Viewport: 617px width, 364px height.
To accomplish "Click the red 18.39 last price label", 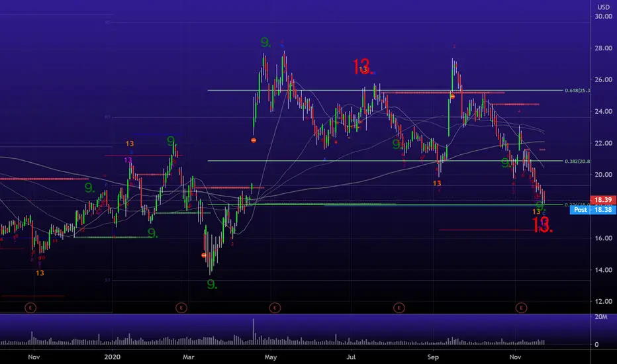I will (x=603, y=200).
